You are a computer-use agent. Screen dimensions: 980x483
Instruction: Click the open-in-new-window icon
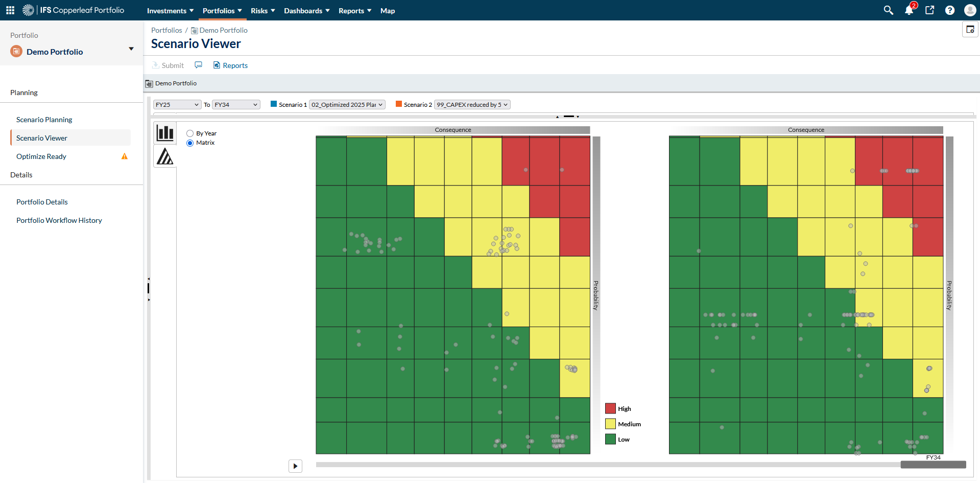coord(929,10)
